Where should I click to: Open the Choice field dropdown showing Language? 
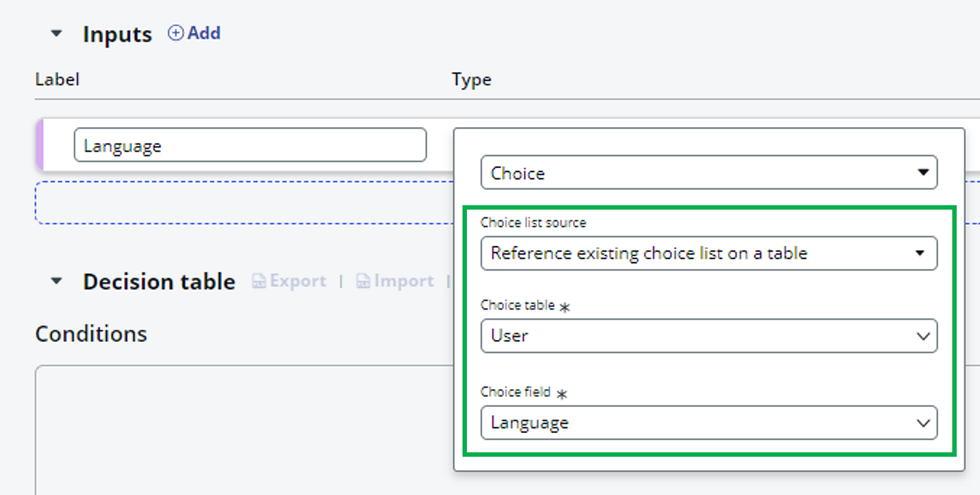tap(709, 423)
